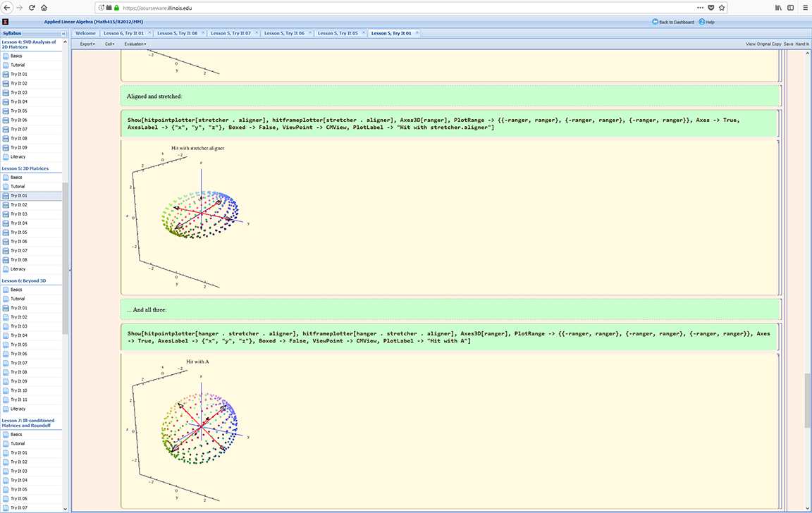This screenshot has height=513, width=812.
Task: Click Back to Dashboard icon link
Action: 673,22
